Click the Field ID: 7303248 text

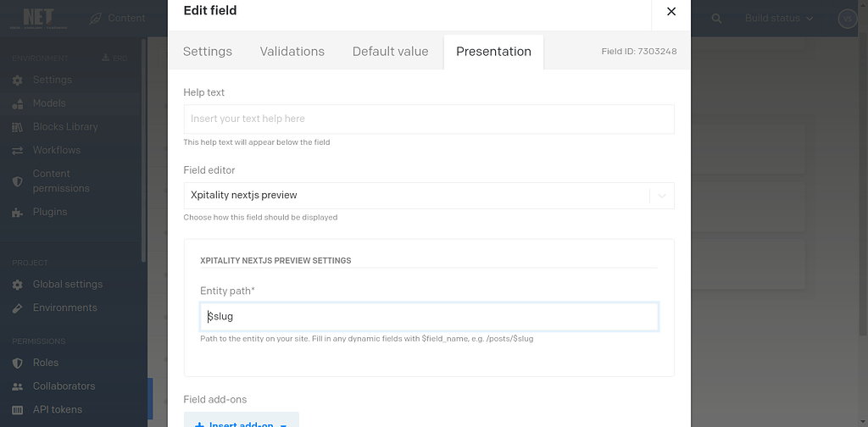(639, 52)
